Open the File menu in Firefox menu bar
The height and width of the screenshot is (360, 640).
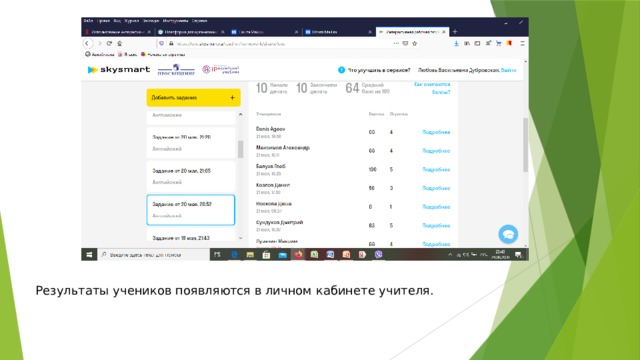pos(88,20)
